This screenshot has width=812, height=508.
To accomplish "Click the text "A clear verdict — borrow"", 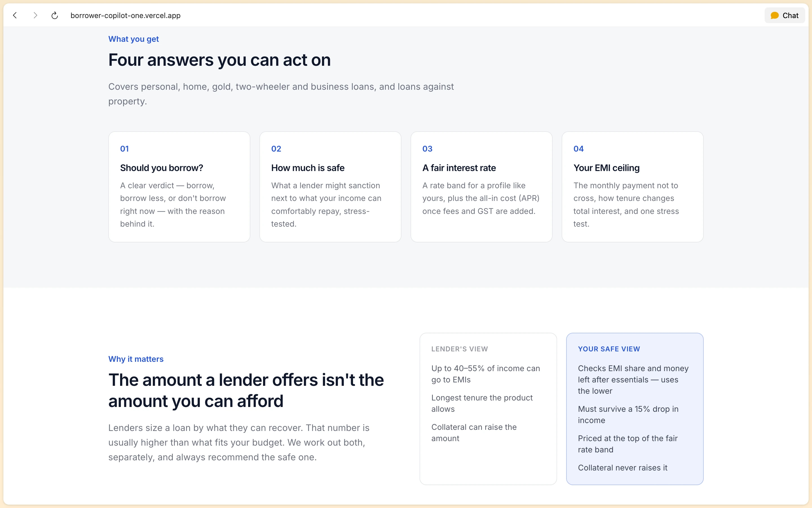I will [x=167, y=185].
